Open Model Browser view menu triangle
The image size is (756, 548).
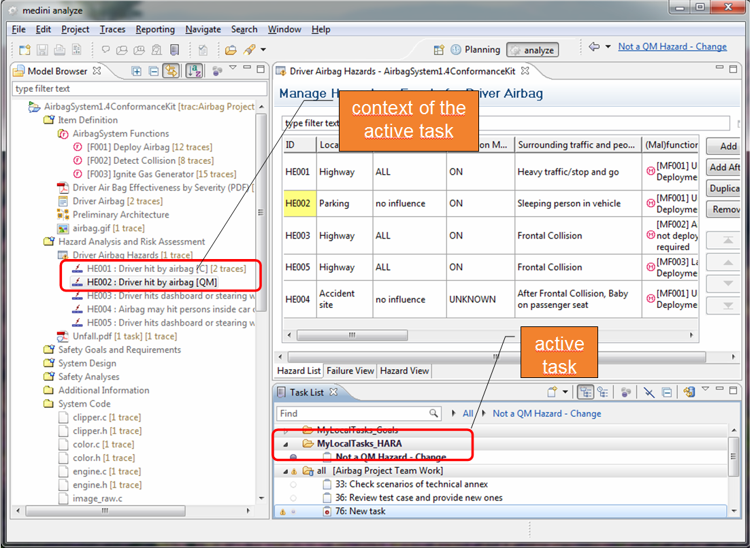tap(233, 69)
